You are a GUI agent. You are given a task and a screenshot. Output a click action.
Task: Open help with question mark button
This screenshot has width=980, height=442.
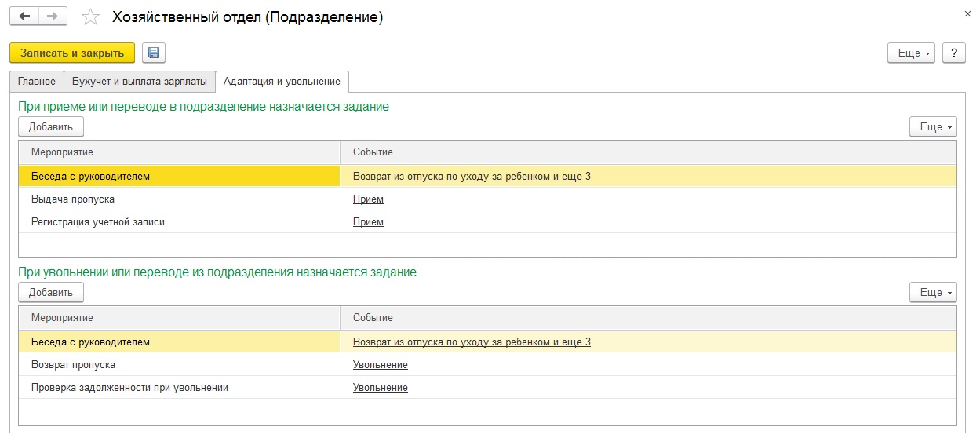953,53
